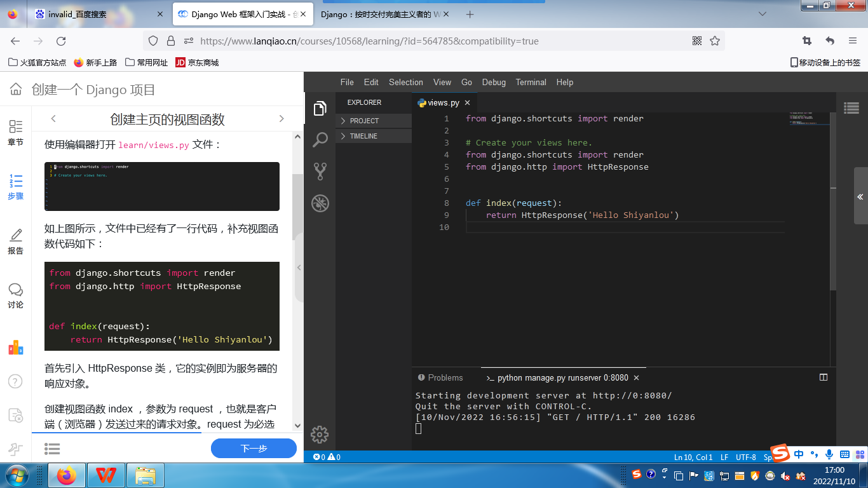Screen dimensions: 868x488
Task: Expand the right side panel chevron
Action: click(x=860, y=197)
